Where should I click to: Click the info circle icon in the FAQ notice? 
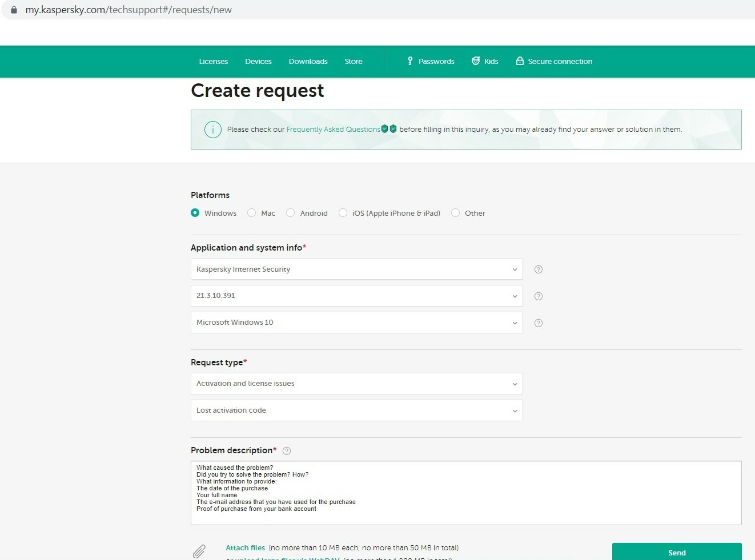pyautogui.click(x=213, y=130)
